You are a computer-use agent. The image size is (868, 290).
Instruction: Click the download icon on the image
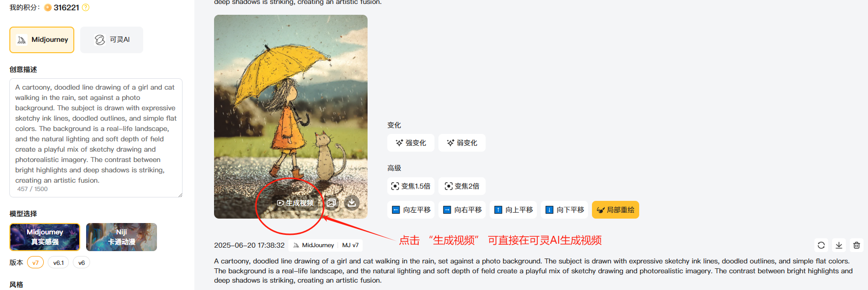tap(352, 202)
